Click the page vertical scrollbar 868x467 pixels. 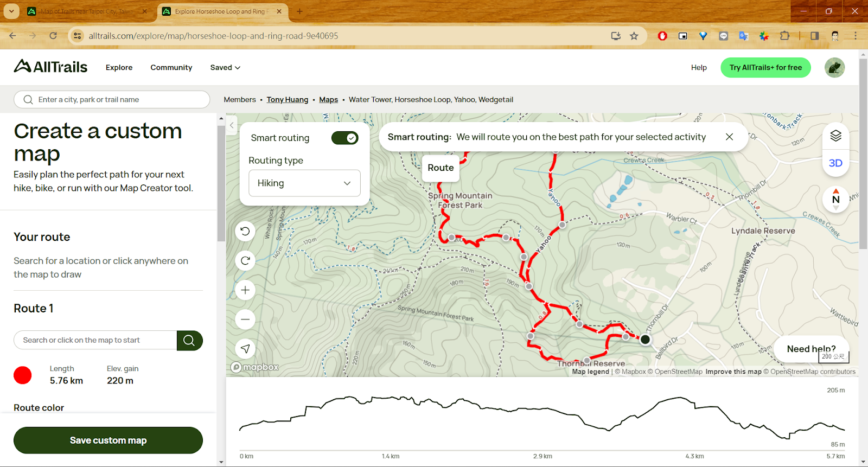coord(863,153)
